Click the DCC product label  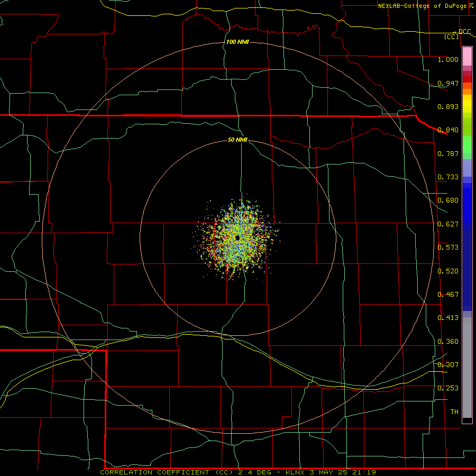tap(464, 32)
